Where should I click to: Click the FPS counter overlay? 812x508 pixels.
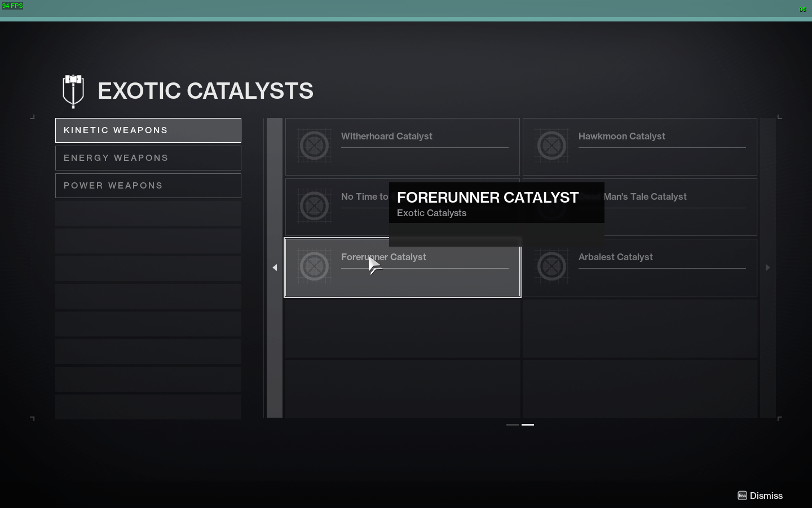(x=12, y=6)
